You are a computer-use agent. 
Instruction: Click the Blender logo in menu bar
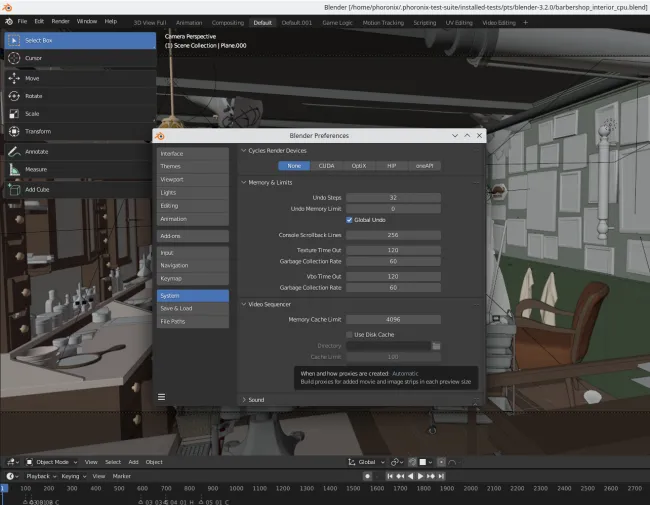[x=9, y=22]
